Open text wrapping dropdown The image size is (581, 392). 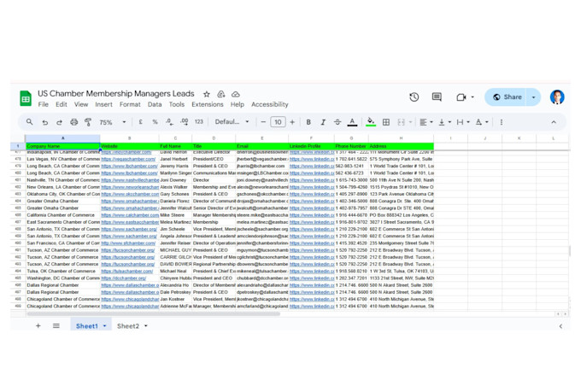(463, 122)
